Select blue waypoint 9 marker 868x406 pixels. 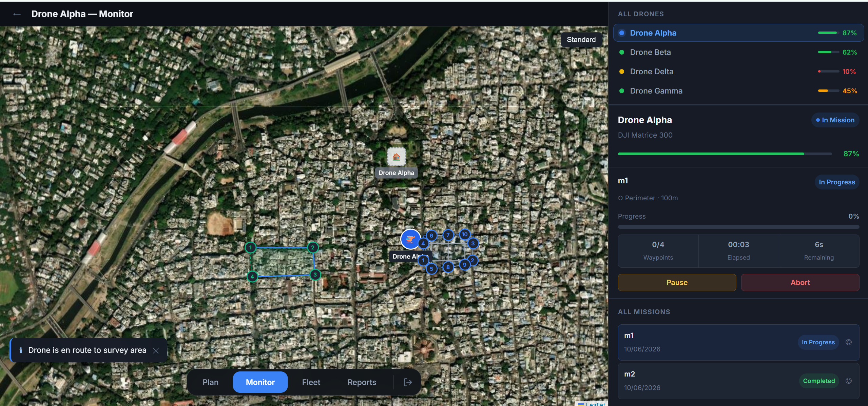(x=465, y=265)
